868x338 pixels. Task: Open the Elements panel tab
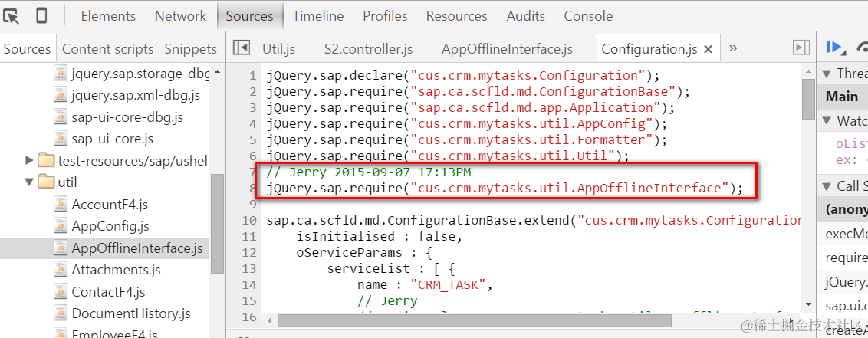tap(109, 16)
